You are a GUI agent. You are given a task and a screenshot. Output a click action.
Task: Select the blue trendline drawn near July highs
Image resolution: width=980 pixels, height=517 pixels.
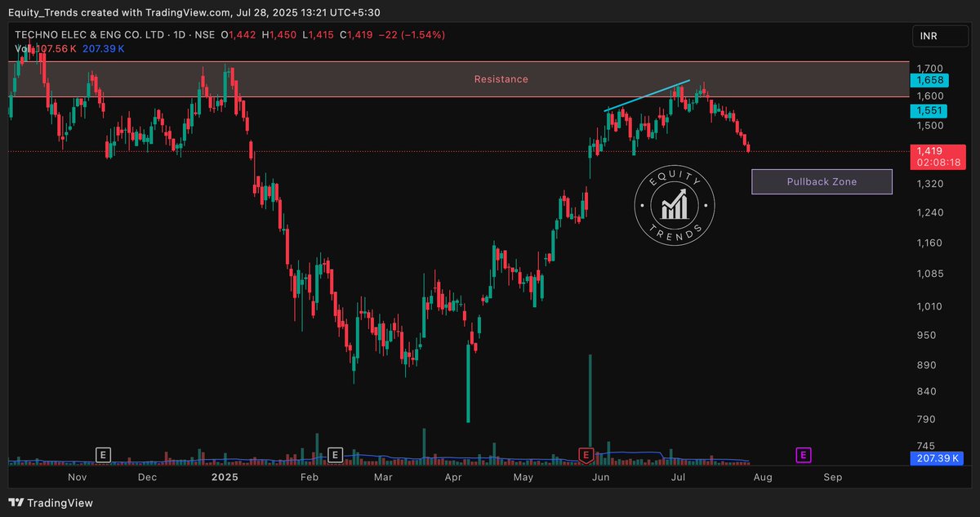[x=649, y=94]
